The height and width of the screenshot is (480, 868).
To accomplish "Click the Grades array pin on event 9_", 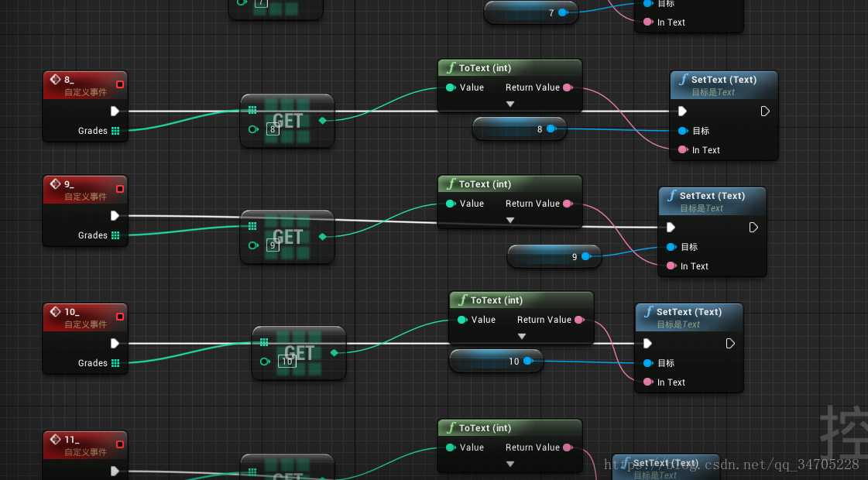I will tap(115, 235).
